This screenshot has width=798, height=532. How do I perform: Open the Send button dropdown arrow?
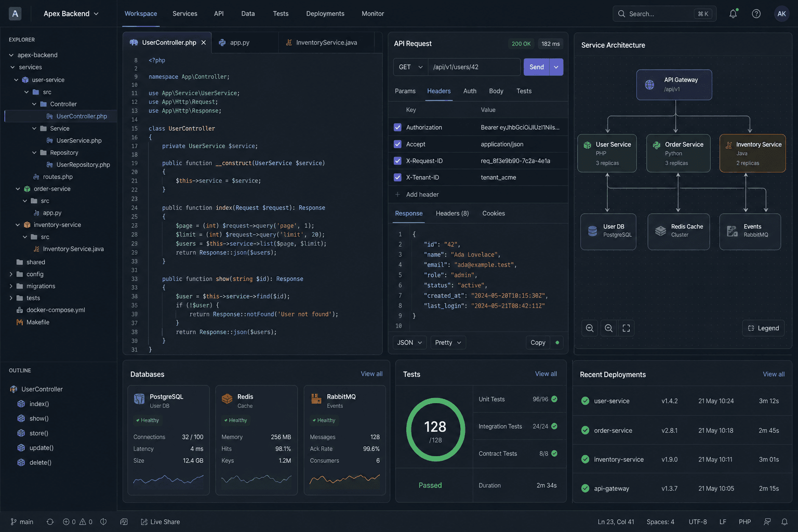pyautogui.click(x=556, y=67)
